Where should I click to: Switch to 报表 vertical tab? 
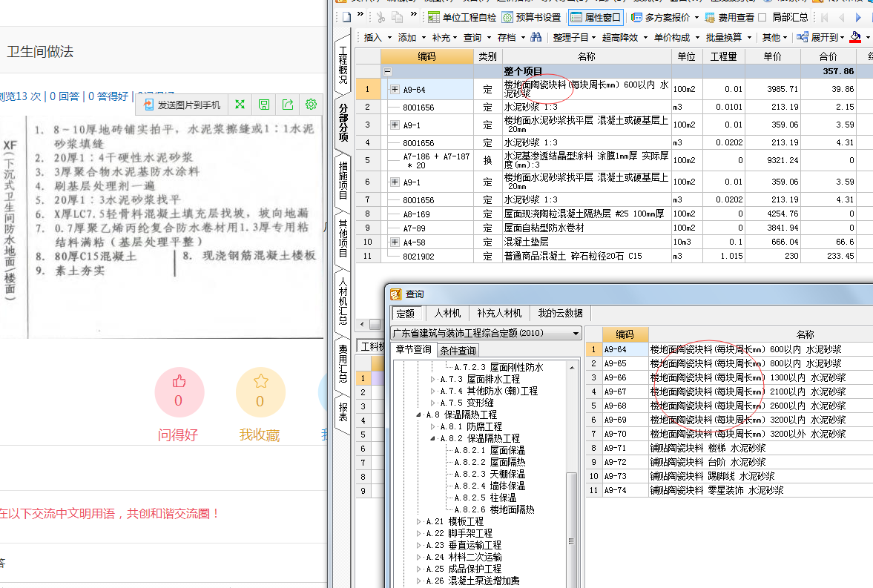[x=343, y=412]
